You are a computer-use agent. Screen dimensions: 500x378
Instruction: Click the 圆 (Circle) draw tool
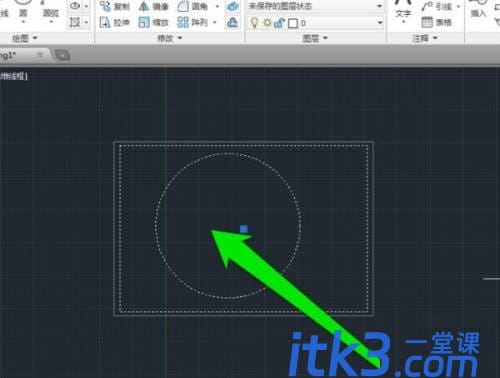(23, 8)
